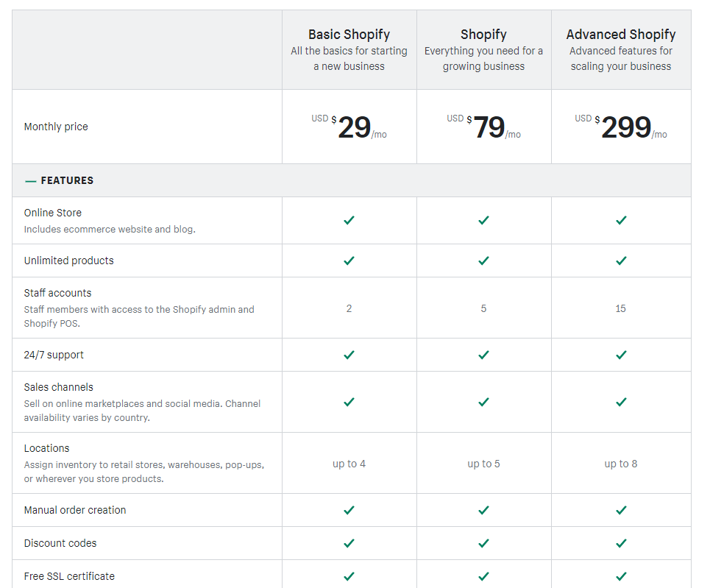Select the Advanced Shopify plan heading
This screenshot has width=710, height=588.
tap(621, 35)
